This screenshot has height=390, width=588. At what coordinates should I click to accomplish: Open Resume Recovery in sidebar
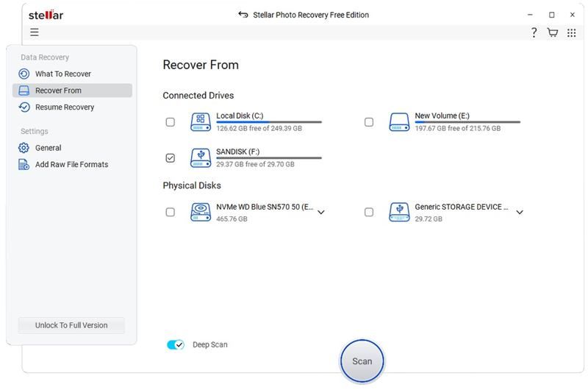[x=65, y=107]
